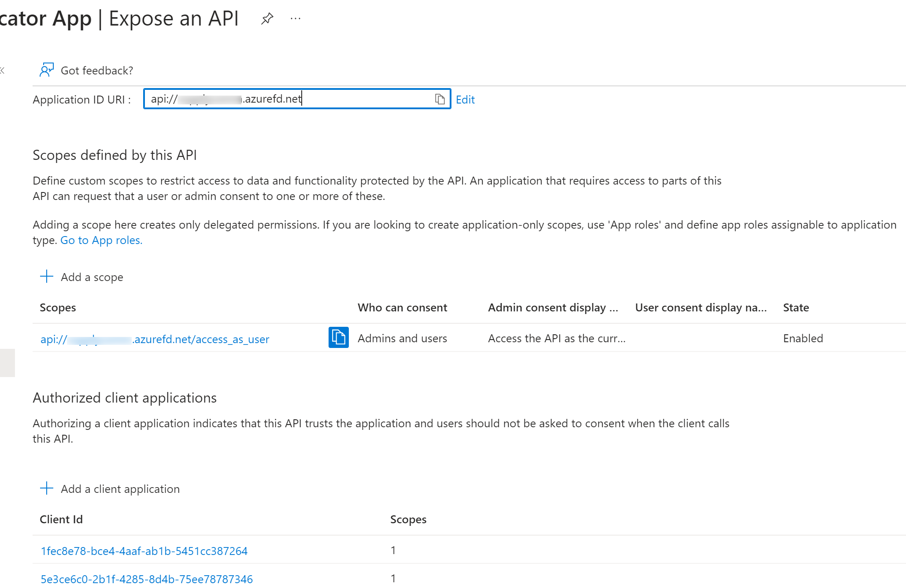Click the Admin consent display column header
Screen dimensions: 906x588
pyautogui.click(x=553, y=307)
